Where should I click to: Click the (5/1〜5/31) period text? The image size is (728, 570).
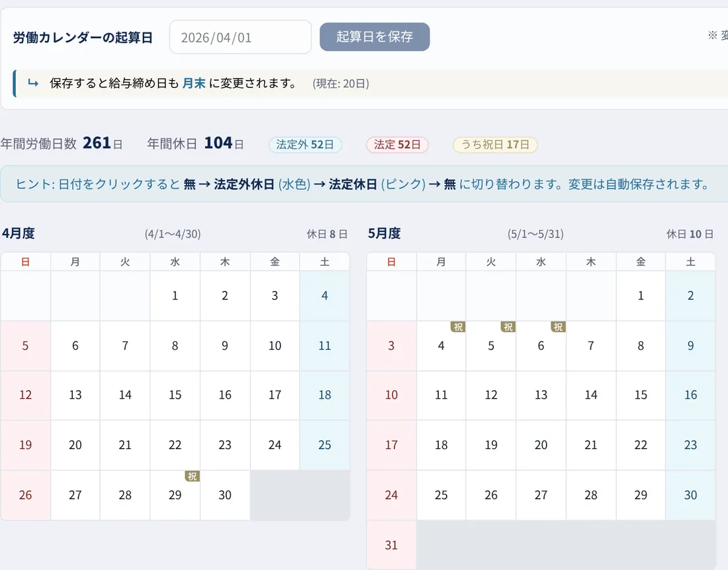click(x=535, y=233)
